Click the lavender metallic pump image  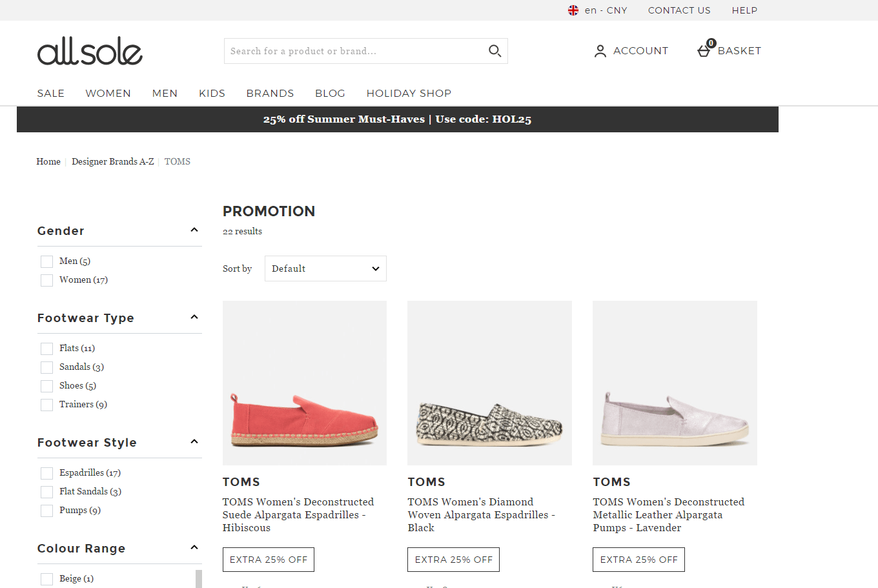[x=675, y=383]
